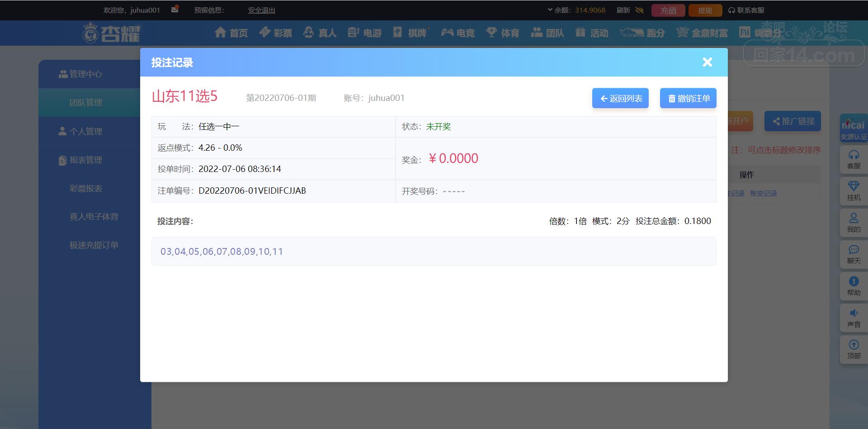Click the 充值 recharge button
868x429 pixels.
[x=668, y=10]
